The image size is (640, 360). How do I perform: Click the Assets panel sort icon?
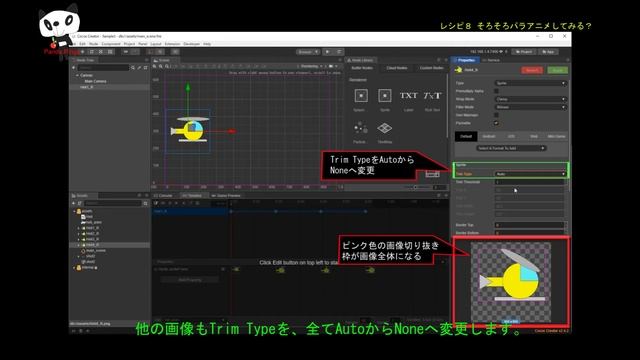[x=80, y=203]
